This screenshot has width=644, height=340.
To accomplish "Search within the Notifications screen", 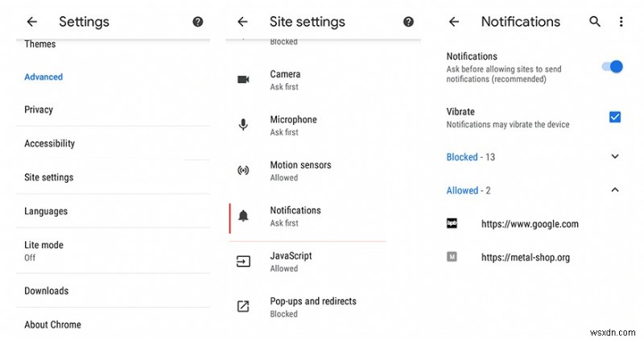I will [595, 22].
